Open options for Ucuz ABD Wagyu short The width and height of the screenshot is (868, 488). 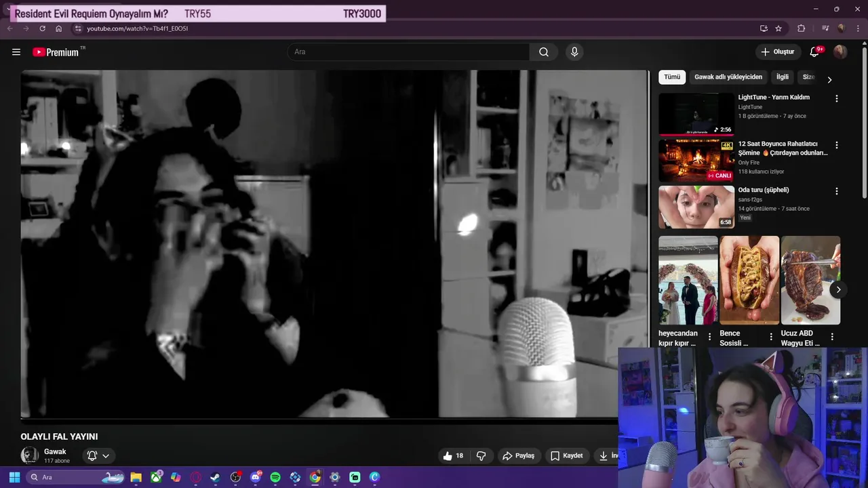[832, 336]
